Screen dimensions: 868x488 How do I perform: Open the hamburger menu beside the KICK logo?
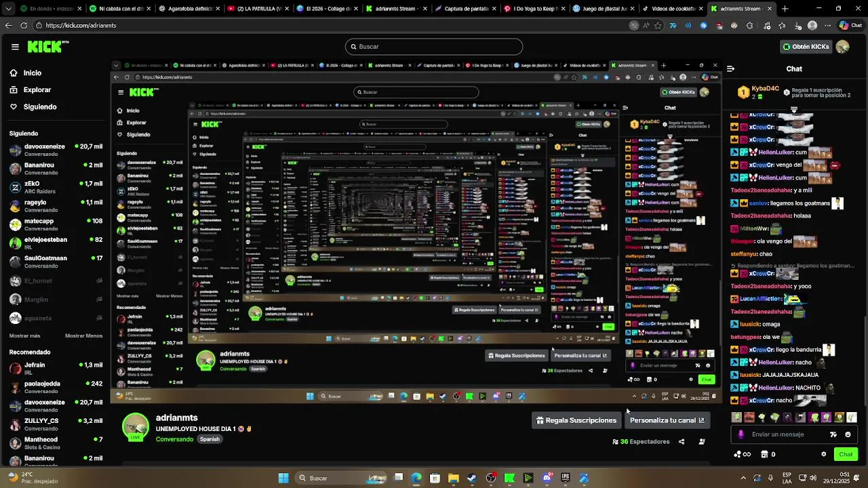click(x=15, y=47)
